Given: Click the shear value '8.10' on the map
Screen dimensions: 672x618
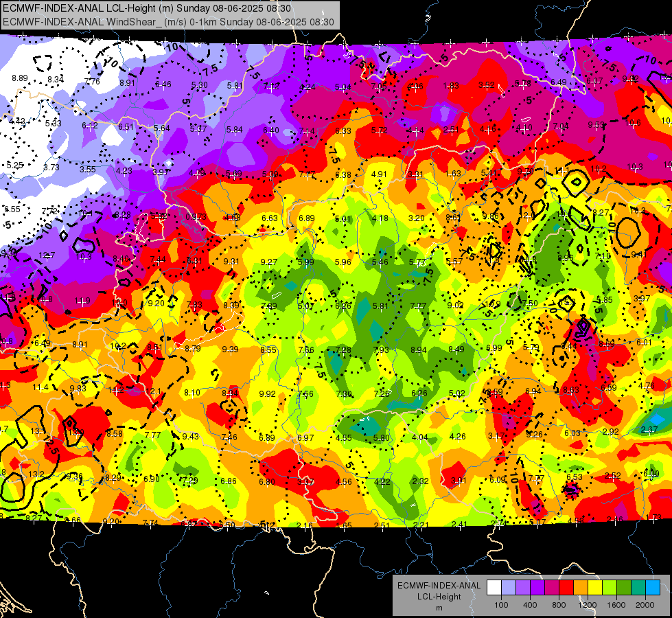Looking at the screenshot, I should (x=192, y=392).
